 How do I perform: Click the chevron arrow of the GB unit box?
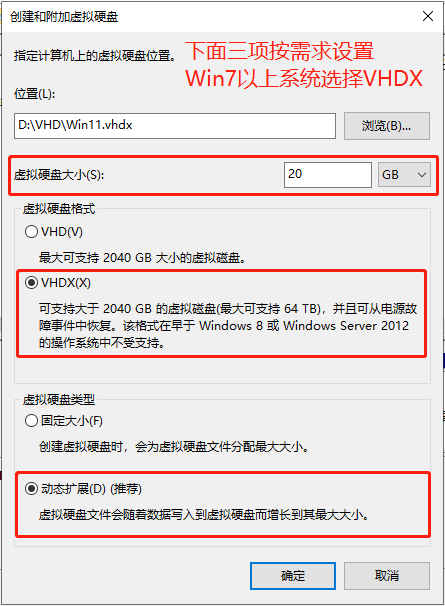pos(421,175)
